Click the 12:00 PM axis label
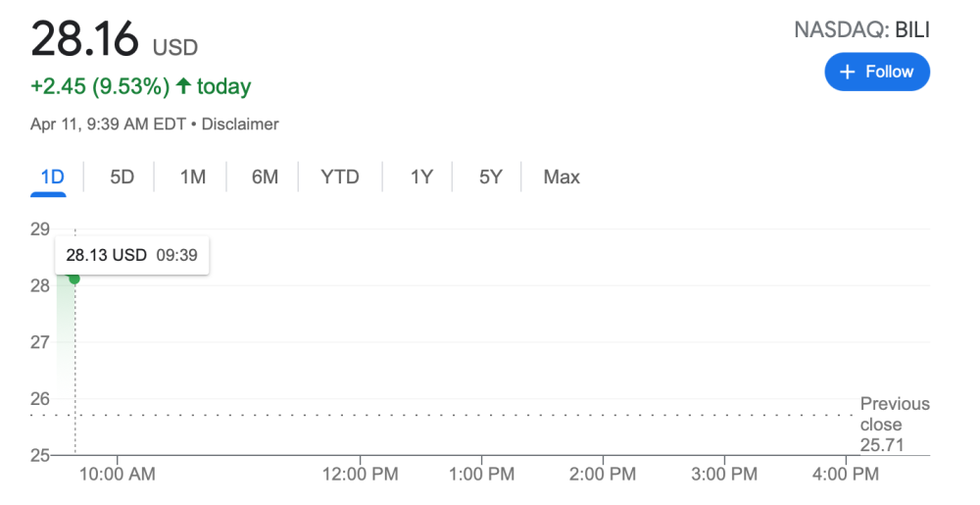Image resolution: width=980 pixels, height=505 pixels. tap(360, 474)
